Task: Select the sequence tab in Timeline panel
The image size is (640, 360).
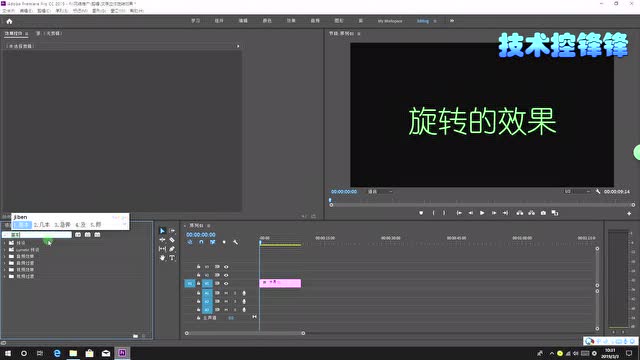Action: click(196, 225)
